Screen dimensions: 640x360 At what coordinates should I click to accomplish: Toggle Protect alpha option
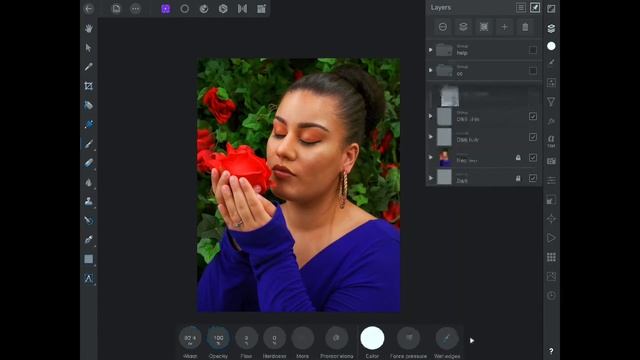pos(336,338)
